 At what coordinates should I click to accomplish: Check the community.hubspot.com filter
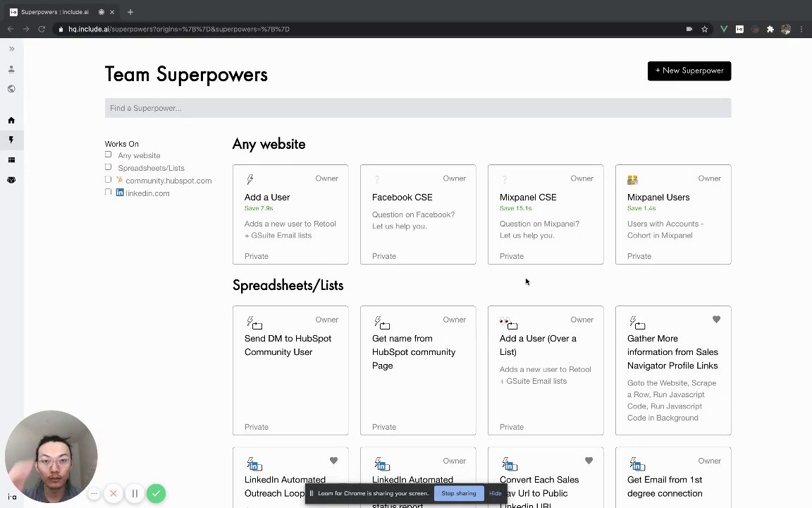pos(109,179)
